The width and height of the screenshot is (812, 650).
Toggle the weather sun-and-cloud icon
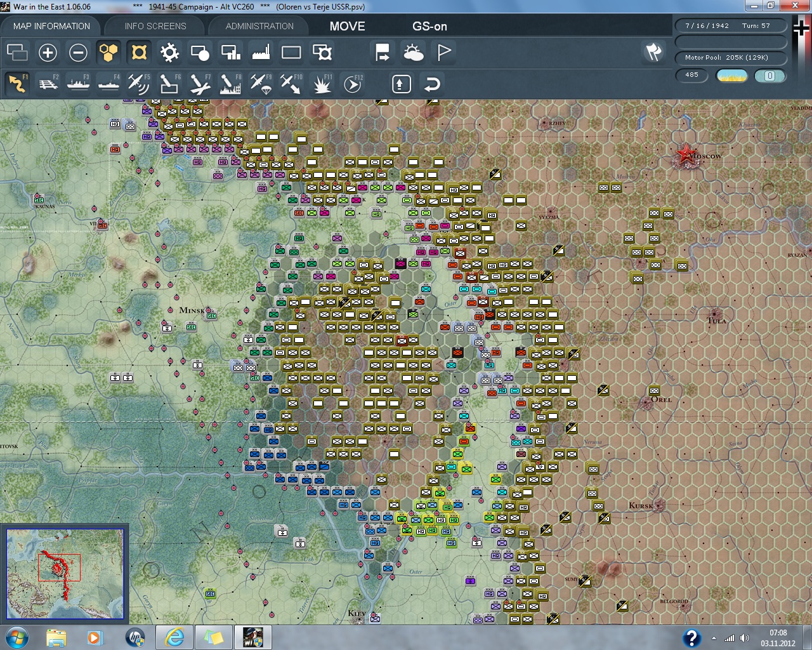point(413,53)
